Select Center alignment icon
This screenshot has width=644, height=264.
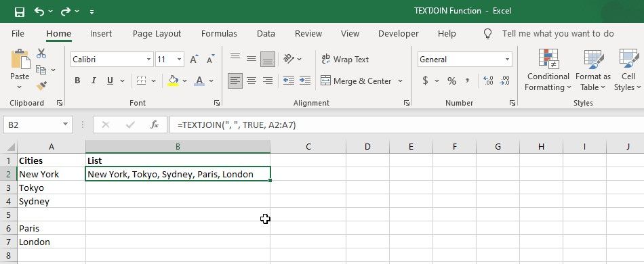(x=251, y=81)
